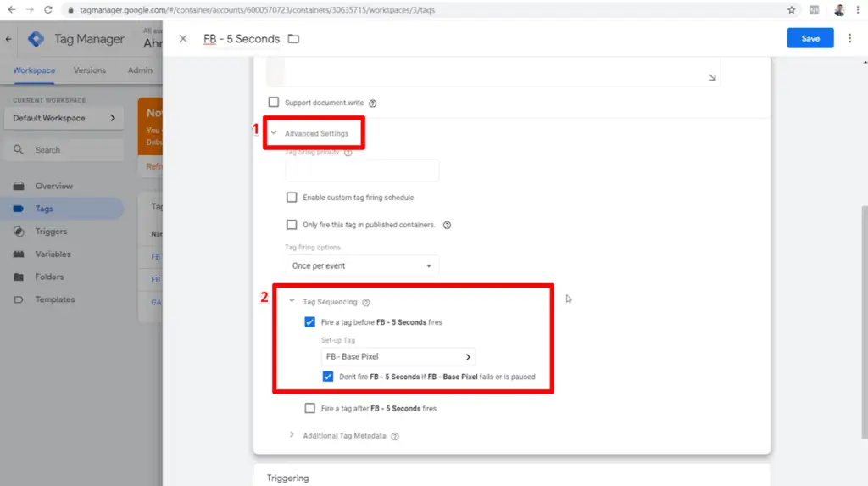Click help icon beside Tag Sequencing
This screenshot has width=868, height=486.
[x=366, y=302]
